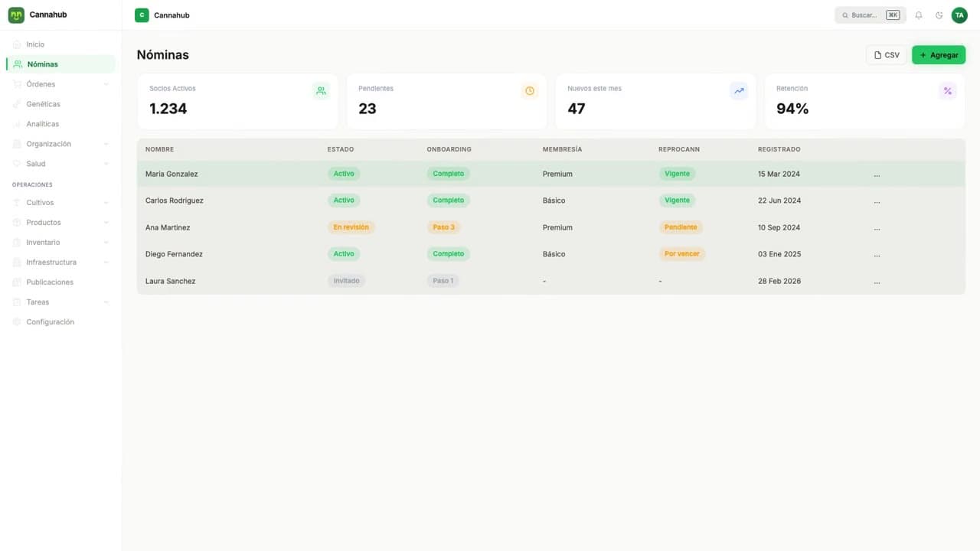Click the Socios Activos users icon
Viewport: 980px width, 551px height.
point(321,91)
